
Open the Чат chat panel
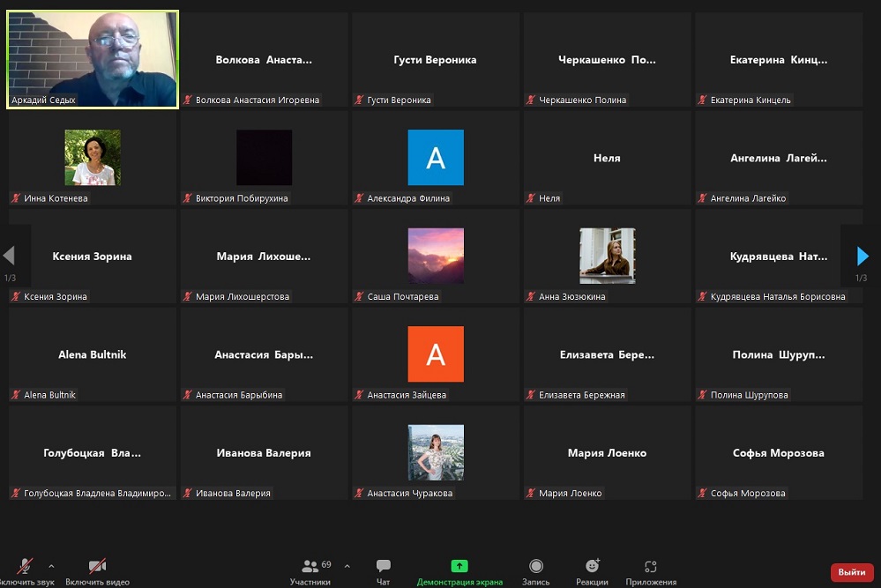pos(383,567)
